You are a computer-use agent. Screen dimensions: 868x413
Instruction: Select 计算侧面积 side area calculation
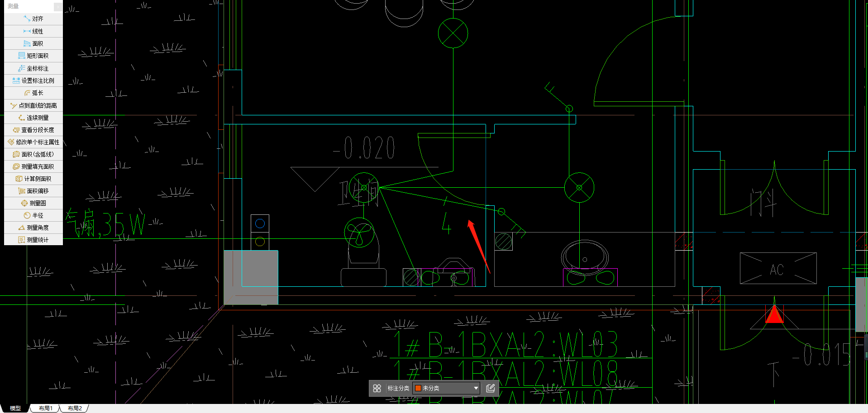(33, 179)
